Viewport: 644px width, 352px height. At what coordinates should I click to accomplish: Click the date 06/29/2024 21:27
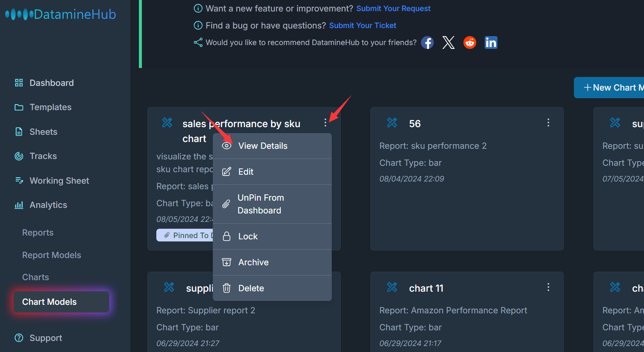tap(188, 343)
